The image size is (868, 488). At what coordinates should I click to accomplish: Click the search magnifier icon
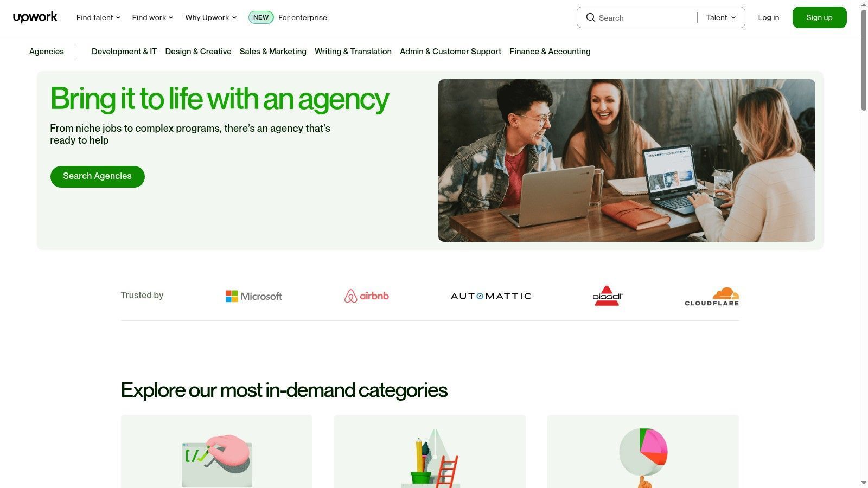590,17
